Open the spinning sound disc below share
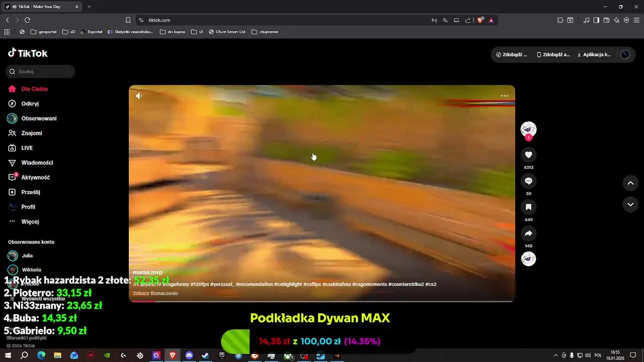 click(528, 259)
